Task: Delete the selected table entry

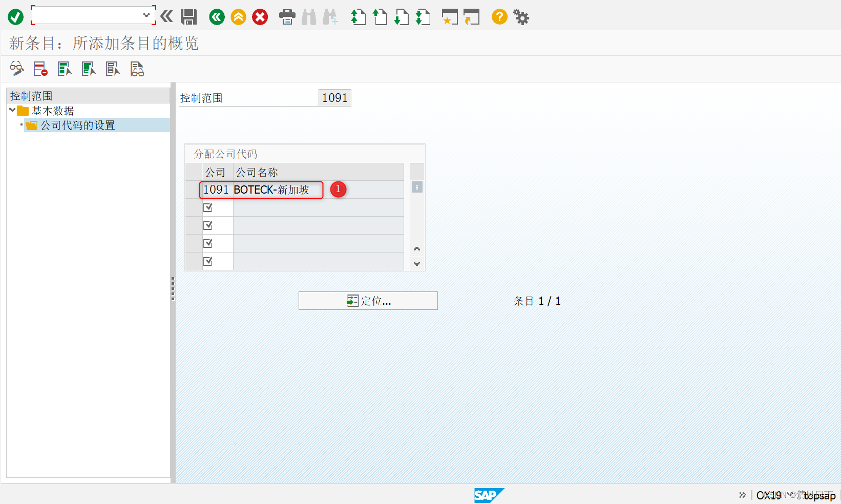Action: point(40,69)
